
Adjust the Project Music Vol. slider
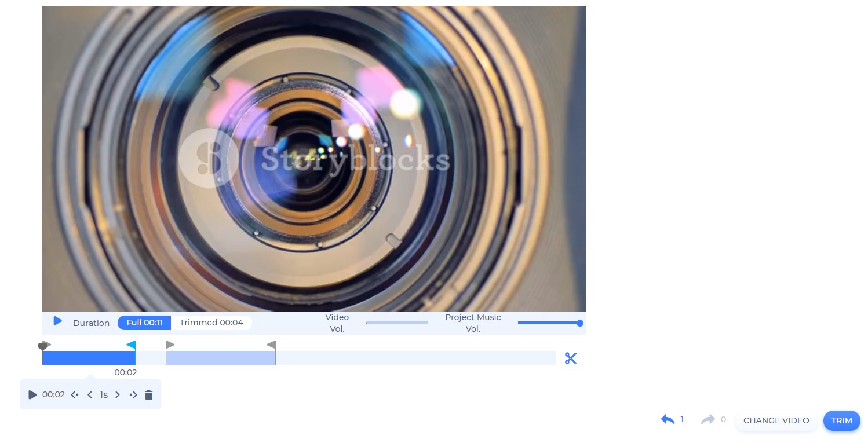coord(550,323)
